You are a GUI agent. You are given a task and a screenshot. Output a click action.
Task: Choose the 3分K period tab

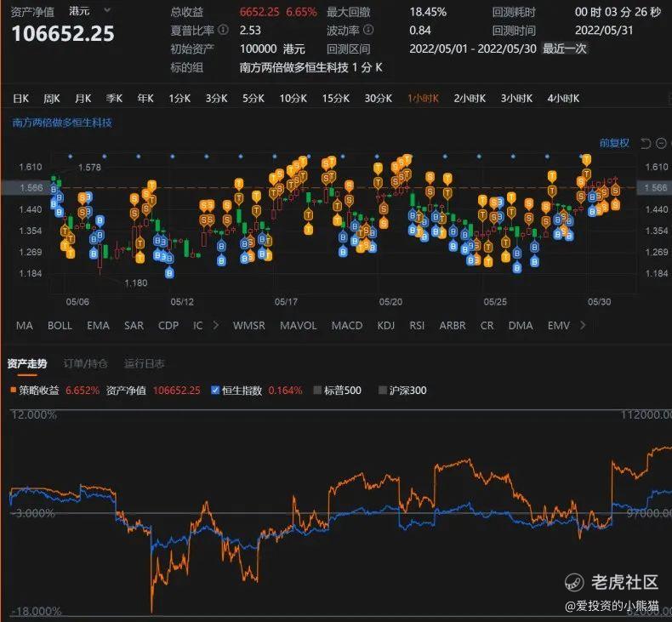216,99
